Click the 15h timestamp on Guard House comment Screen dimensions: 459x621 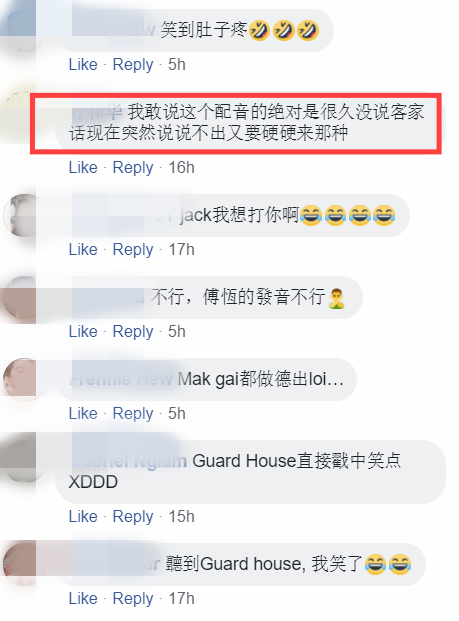click(x=181, y=516)
